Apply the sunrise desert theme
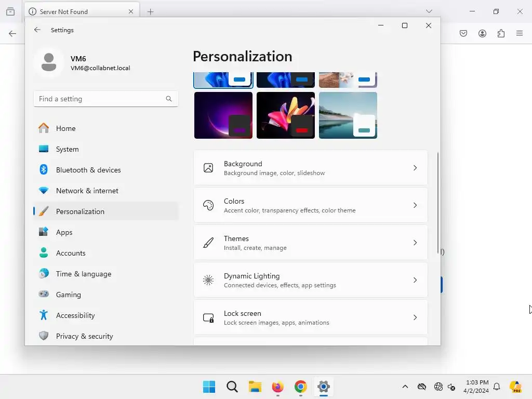This screenshot has width=532, height=399. [x=348, y=80]
